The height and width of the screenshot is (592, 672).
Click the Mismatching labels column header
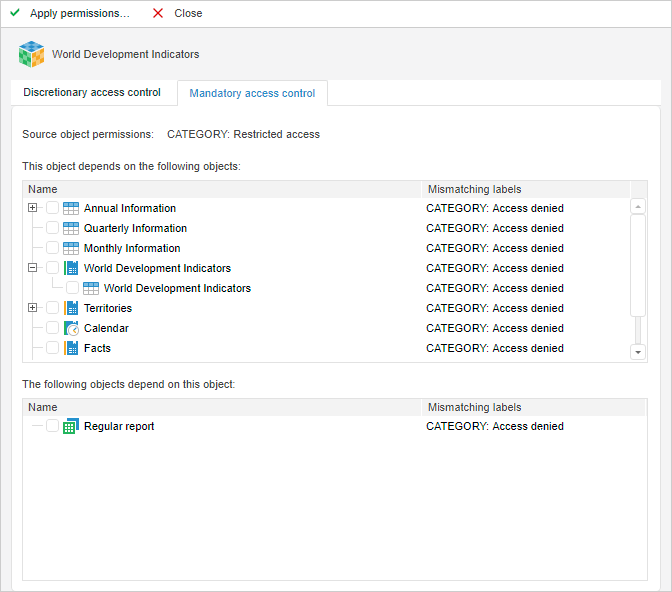tap(474, 189)
